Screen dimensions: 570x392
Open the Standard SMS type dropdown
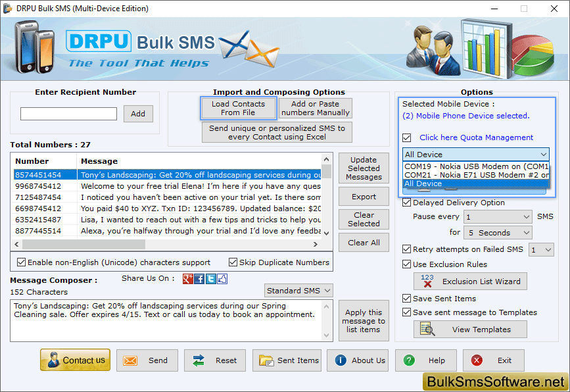[298, 291]
